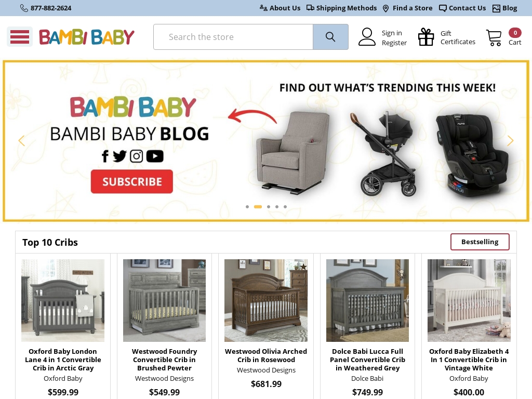The image size is (532, 399).
Task: Open the YouTube icon in banner
Action: (x=155, y=156)
